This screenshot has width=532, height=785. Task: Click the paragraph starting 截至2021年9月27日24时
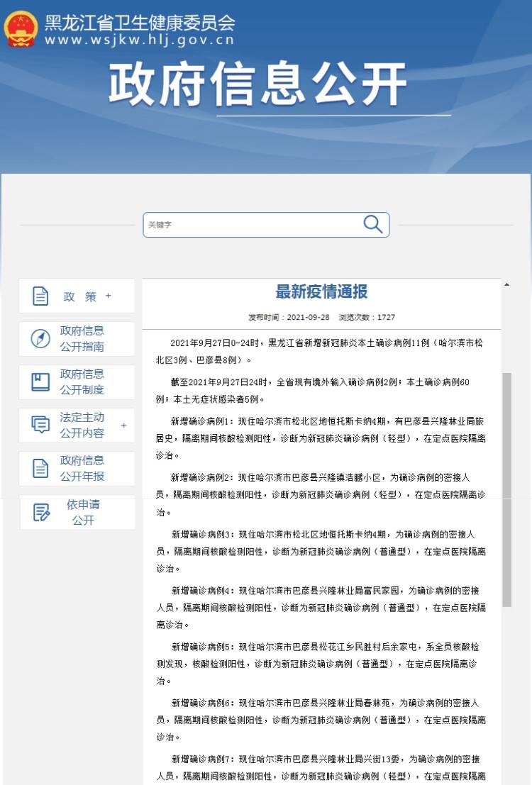tap(313, 391)
